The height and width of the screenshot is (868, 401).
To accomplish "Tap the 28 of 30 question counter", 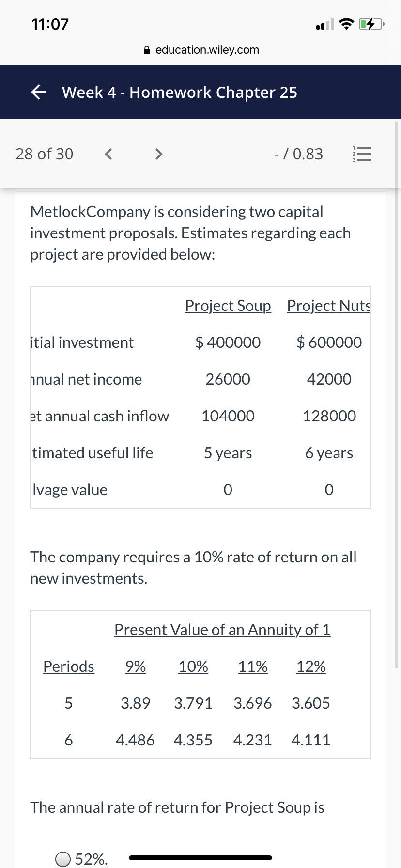I will pos(44,154).
